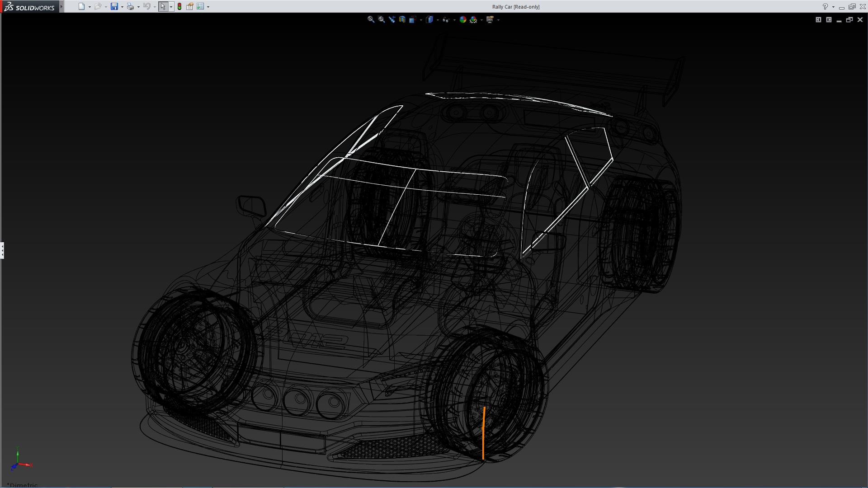The image size is (868, 488).
Task: Click the SOLIDWORKS logo menu
Action: click(x=30, y=7)
